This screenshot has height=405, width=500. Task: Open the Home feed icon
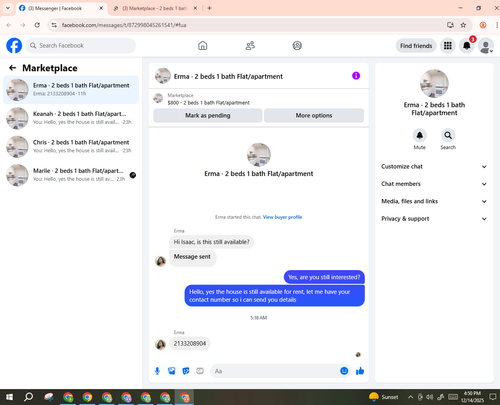(x=203, y=46)
